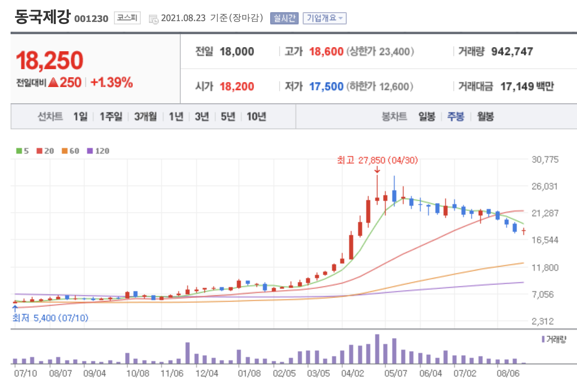The width and height of the screenshot is (577, 392).
Task: Click the 하한가 12,600 text
Action: pos(380,87)
